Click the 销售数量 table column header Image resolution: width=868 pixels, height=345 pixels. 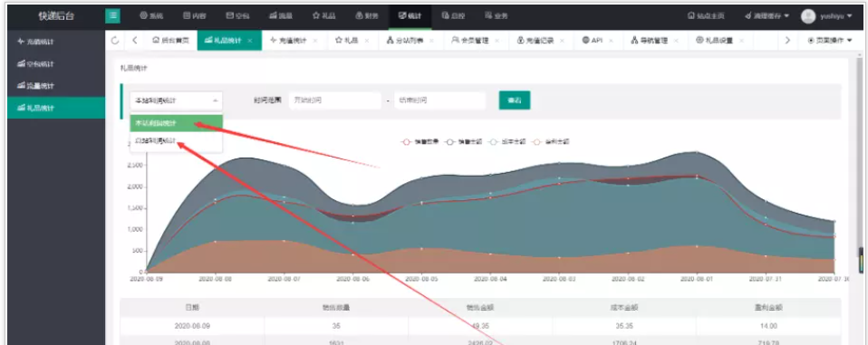coord(336,307)
